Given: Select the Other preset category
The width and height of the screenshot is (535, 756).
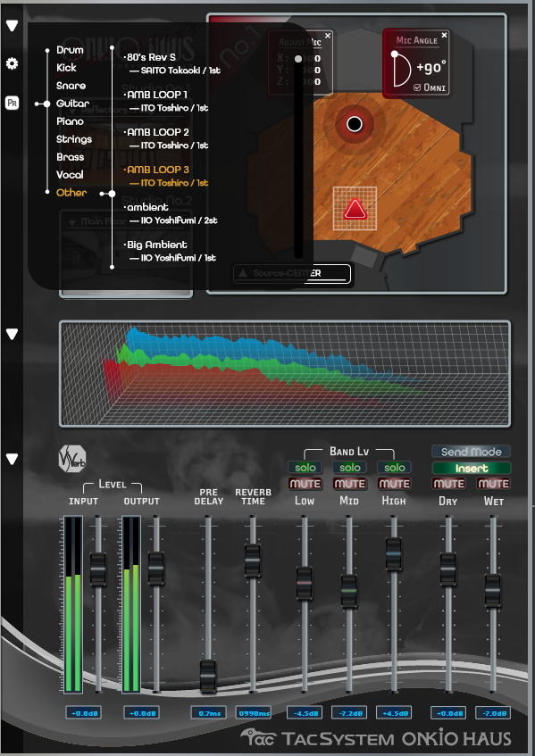Looking at the screenshot, I should [x=71, y=193].
